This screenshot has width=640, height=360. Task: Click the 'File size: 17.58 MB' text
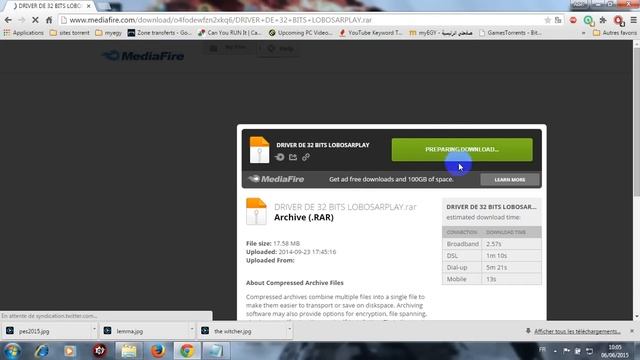click(273, 243)
